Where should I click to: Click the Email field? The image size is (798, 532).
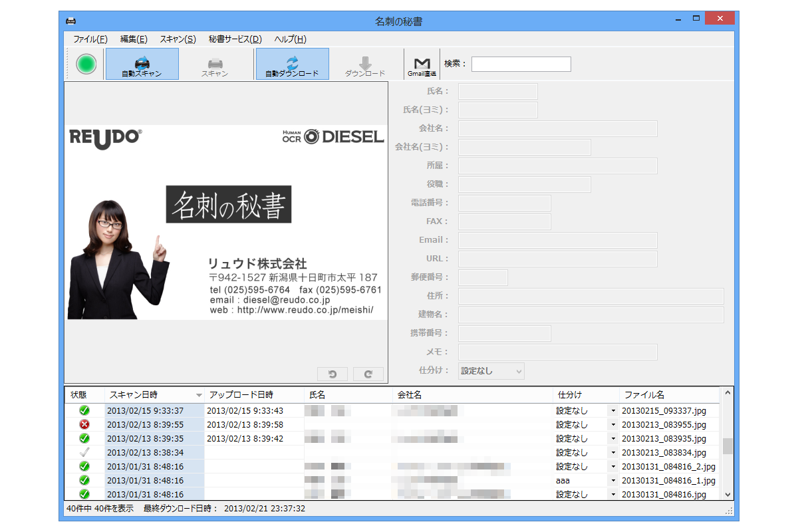(558, 240)
